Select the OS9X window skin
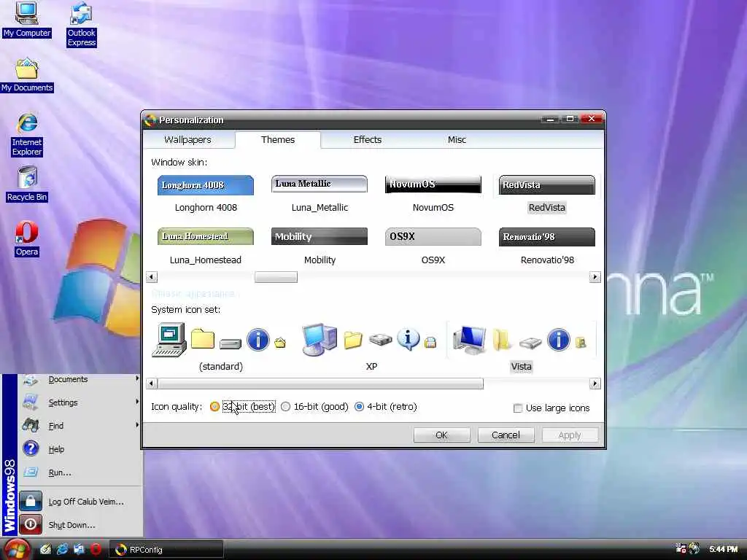Screen dimensions: 747x560 433,246
